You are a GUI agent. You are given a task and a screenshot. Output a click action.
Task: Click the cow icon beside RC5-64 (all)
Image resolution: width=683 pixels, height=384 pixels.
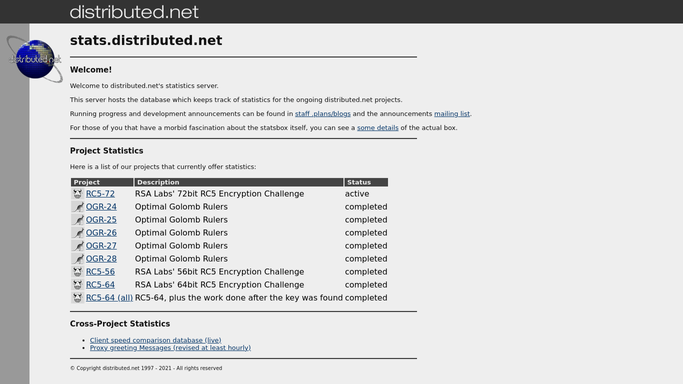click(x=78, y=298)
